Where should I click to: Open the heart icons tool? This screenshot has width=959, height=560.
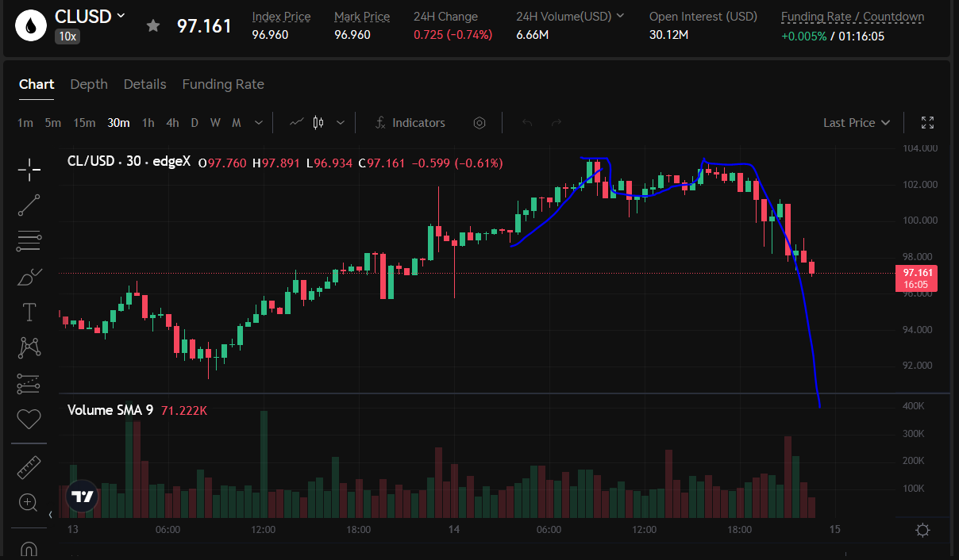pos(29,418)
